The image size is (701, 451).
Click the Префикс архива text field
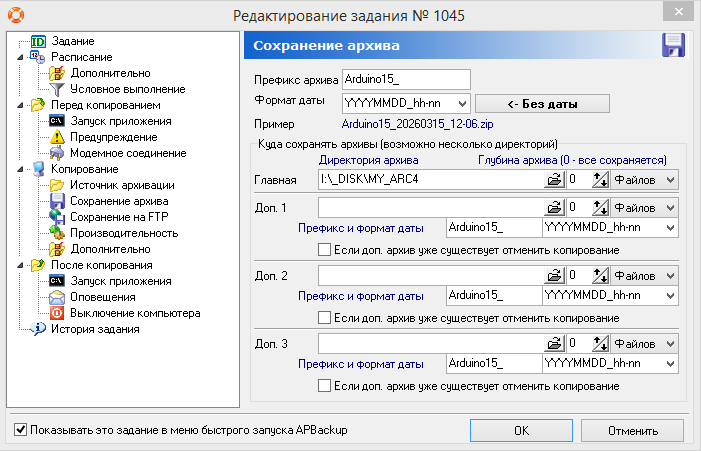405,79
